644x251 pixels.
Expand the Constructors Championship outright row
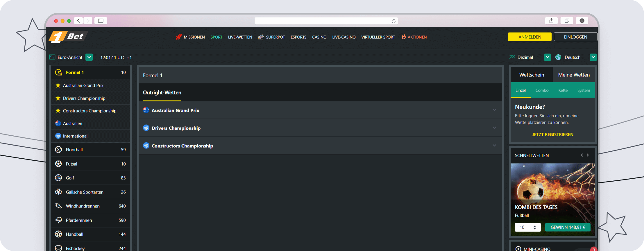[320, 146]
